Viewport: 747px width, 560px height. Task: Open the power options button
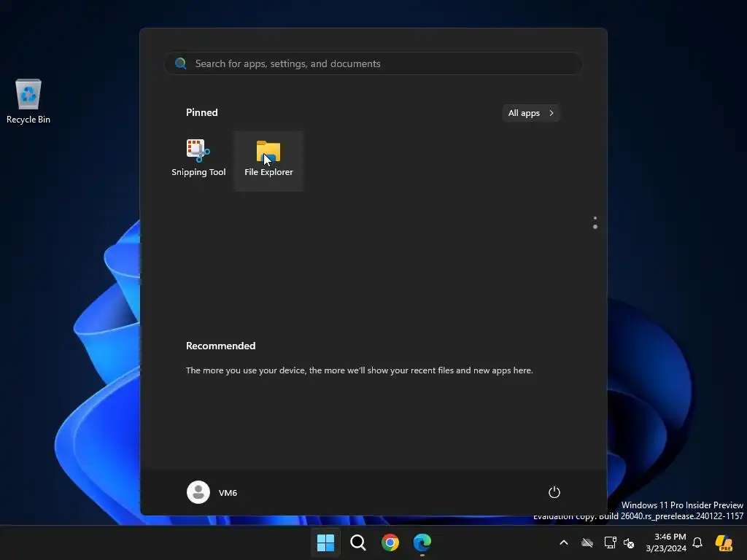coord(554,492)
